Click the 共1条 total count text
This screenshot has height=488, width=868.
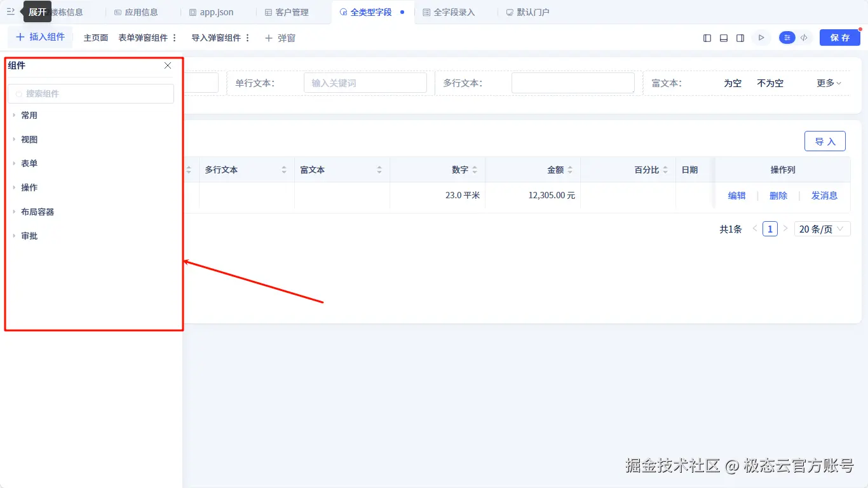(731, 229)
